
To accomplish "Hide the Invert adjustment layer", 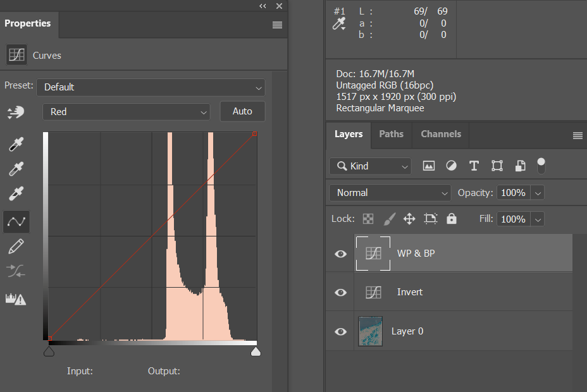I will point(341,292).
